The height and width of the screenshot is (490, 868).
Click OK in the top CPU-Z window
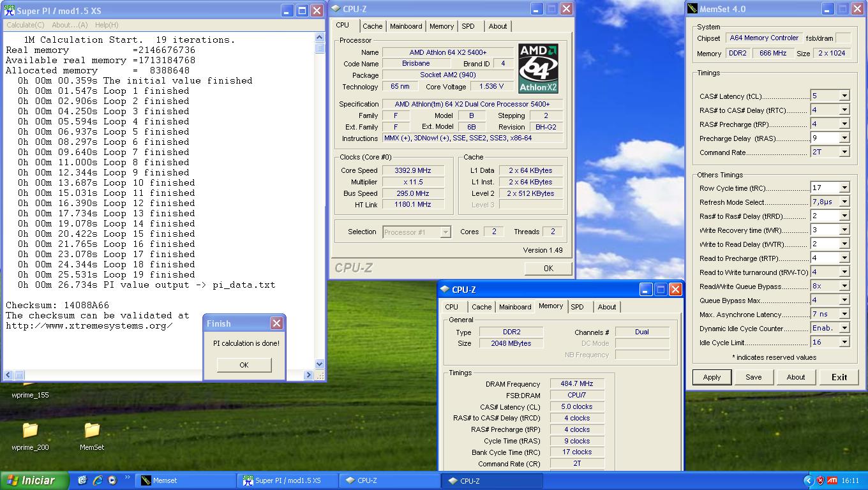click(x=548, y=268)
